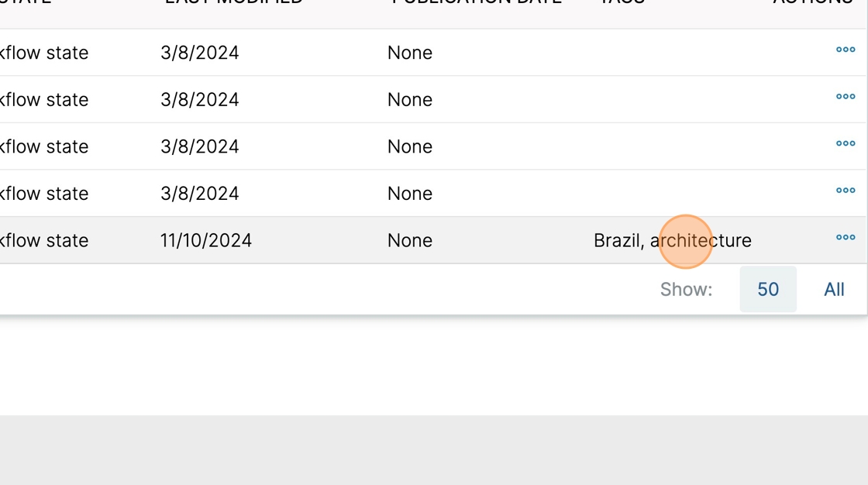Screen dimensions: 868x485
Task: Sort by the Last Modified column header
Action: 233,2
